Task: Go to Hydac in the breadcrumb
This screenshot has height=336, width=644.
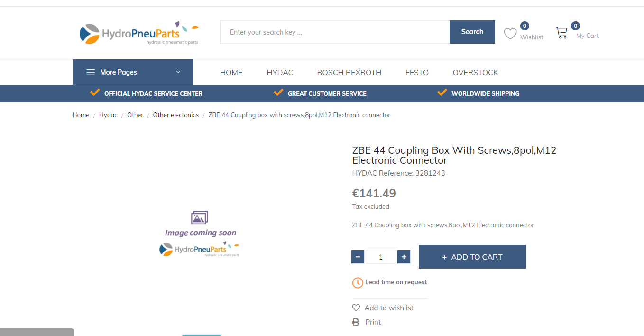Action: [108, 115]
